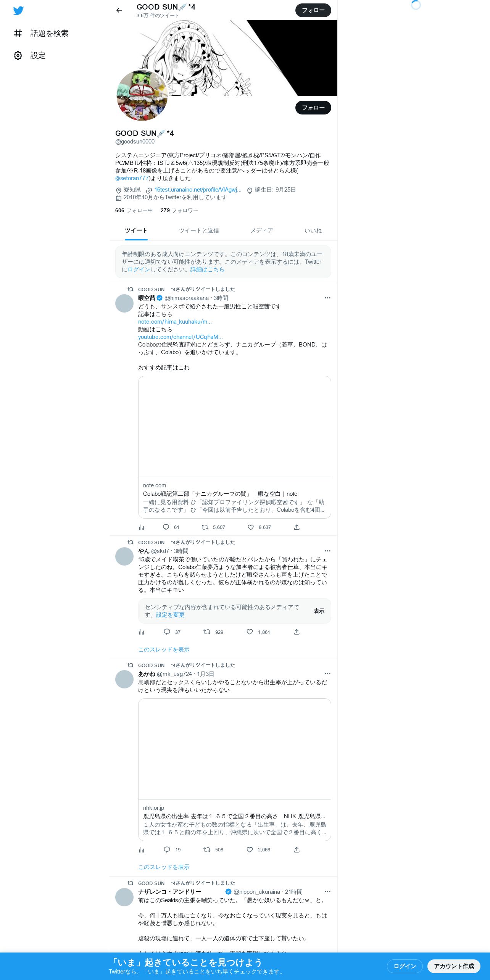This screenshot has height=980, width=490.
Task: Reply to the やん tweet with 37 replies
Action: [167, 632]
